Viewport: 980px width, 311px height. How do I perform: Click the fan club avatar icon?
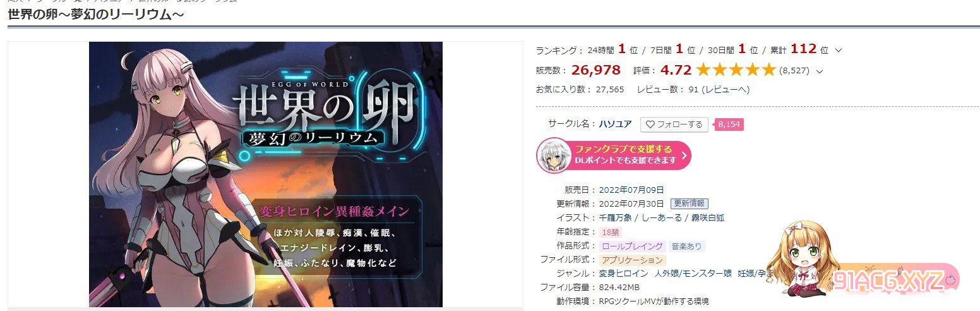(554, 155)
